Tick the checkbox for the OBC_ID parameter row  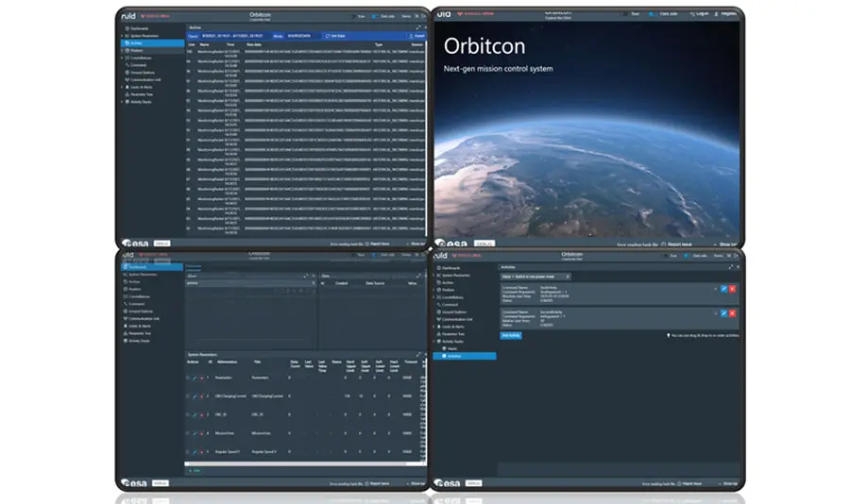(x=187, y=413)
